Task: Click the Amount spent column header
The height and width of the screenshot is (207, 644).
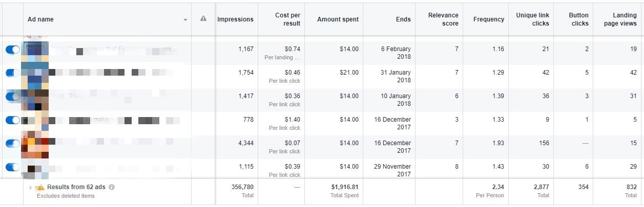Action: [338, 19]
